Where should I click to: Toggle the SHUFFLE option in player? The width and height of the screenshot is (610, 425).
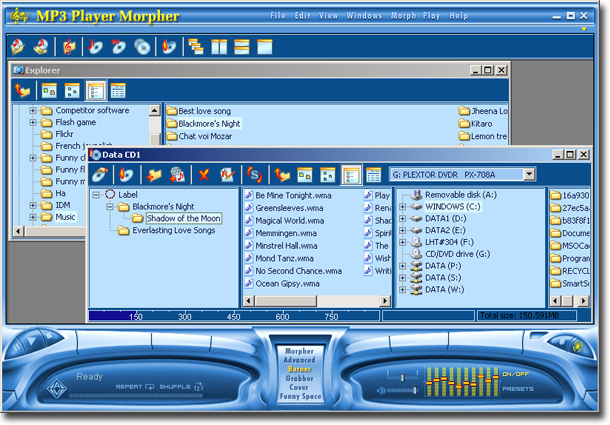pyautogui.click(x=183, y=386)
